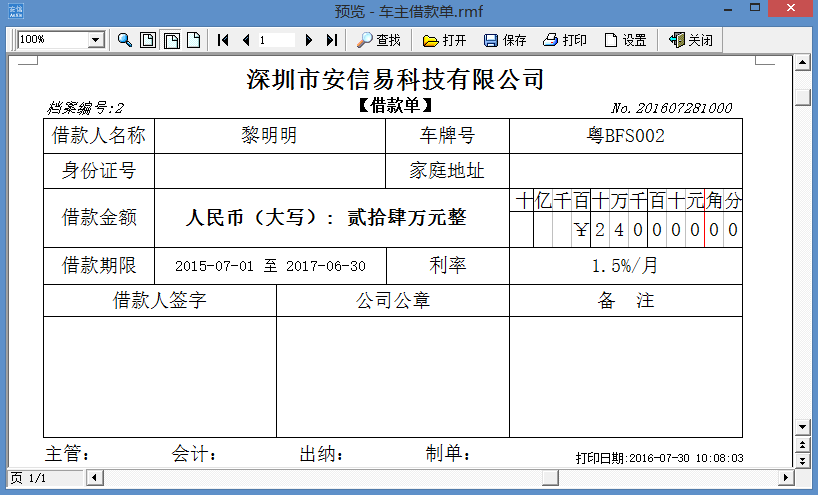The height and width of the screenshot is (495, 818).
Task: Click the 借款人名称 label cell
Action: (99, 136)
